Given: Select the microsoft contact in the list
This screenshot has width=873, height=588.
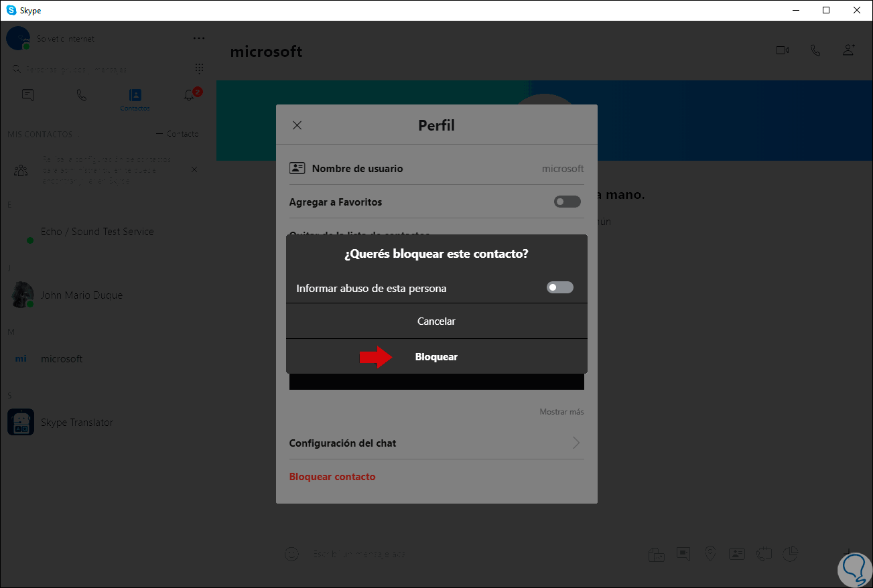Looking at the screenshot, I should coord(108,359).
